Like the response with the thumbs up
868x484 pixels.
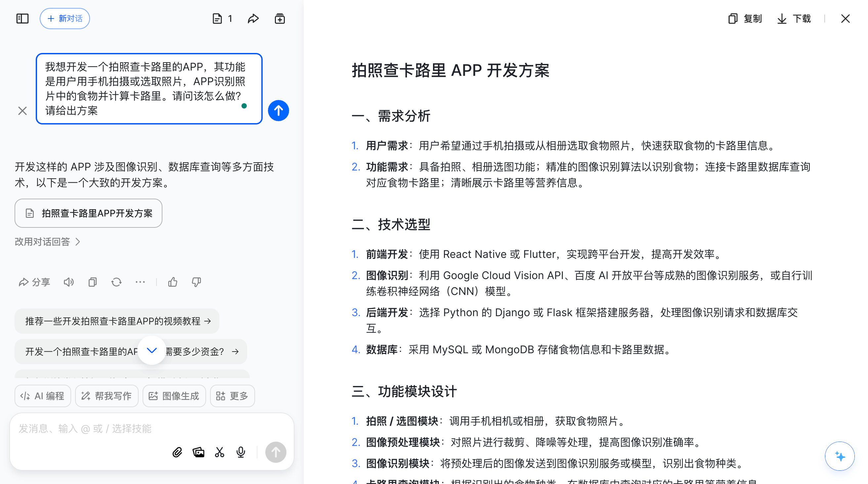[x=173, y=282]
